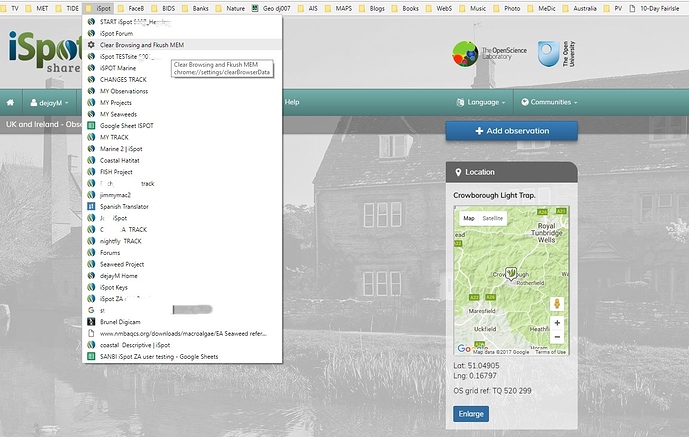Open MY Seaweeds bookmark
Image resolution: width=689 pixels, height=437 pixels.
[182, 114]
